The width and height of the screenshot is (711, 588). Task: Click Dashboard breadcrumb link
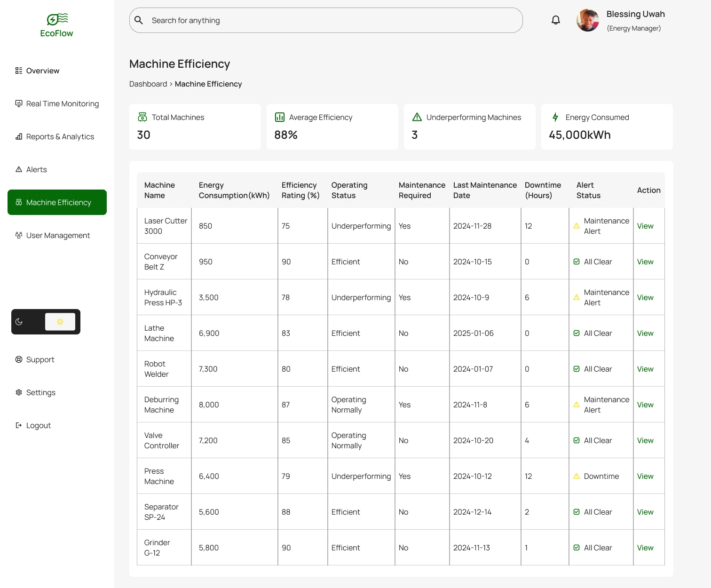(x=148, y=84)
